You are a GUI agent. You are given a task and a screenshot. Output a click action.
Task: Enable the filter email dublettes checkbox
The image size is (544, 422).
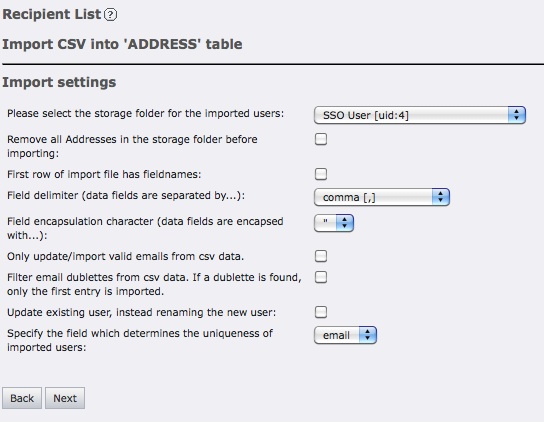coord(321,277)
